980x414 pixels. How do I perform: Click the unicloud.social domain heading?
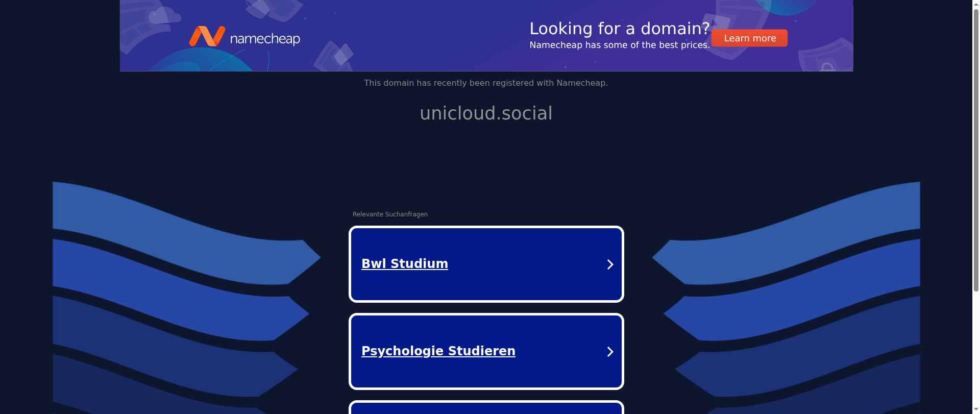click(486, 113)
